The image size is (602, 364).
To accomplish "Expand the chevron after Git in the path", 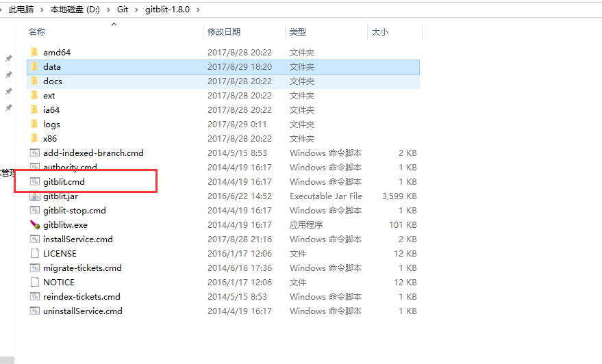I will tap(136, 10).
